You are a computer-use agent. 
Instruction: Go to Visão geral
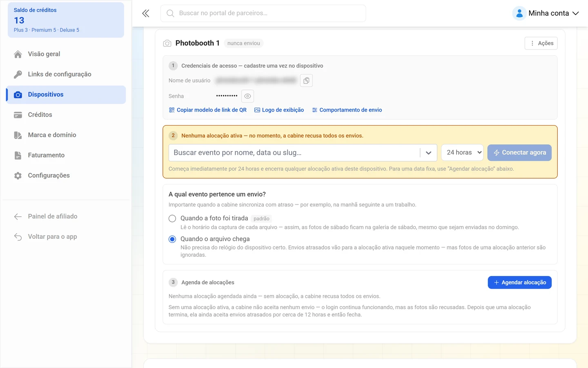tap(66, 54)
